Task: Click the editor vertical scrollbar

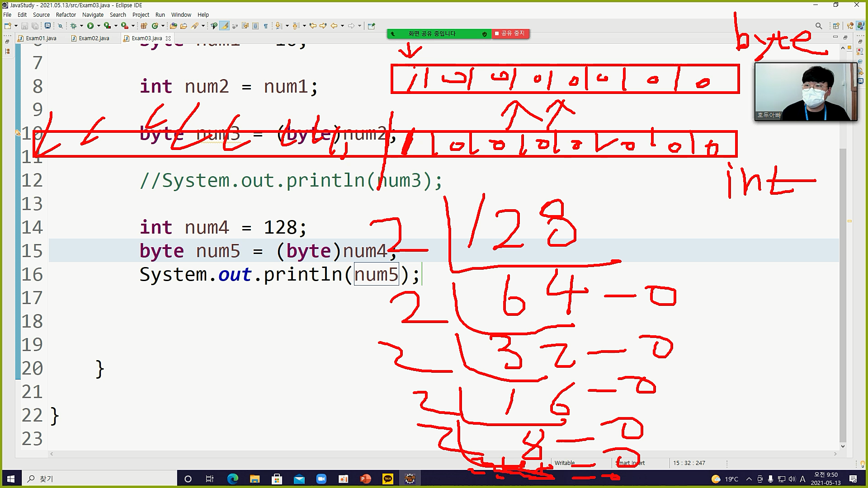Action: [x=842, y=294]
